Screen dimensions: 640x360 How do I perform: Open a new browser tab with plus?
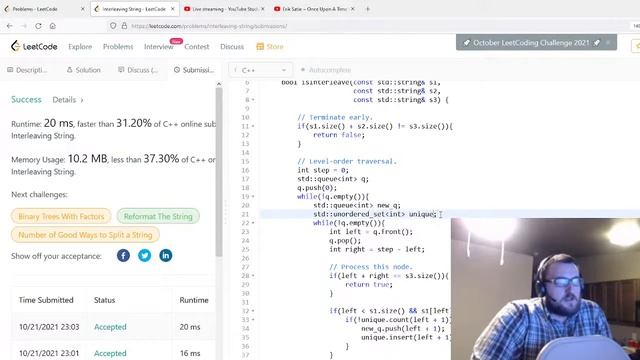367,9
